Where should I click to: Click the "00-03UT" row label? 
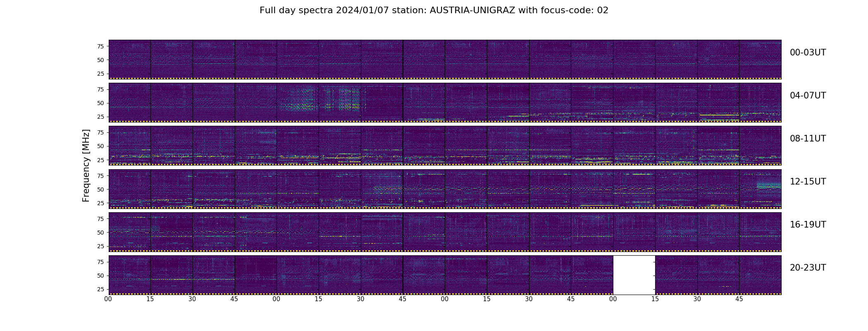click(808, 53)
